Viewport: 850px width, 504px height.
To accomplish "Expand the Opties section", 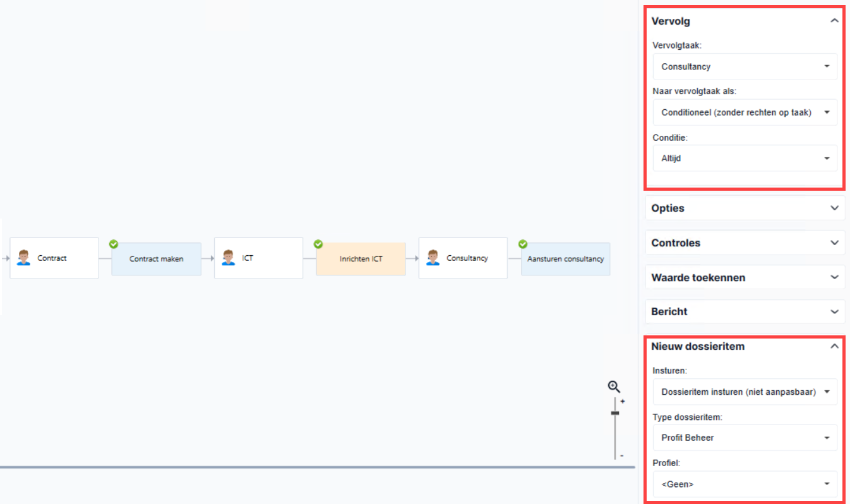I will 745,208.
